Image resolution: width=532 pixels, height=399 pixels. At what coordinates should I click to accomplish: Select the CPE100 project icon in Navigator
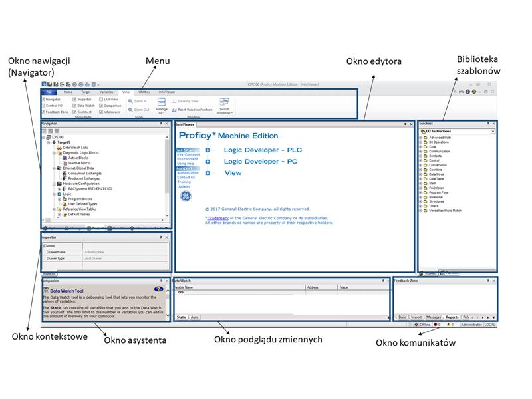[x=49, y=137]
